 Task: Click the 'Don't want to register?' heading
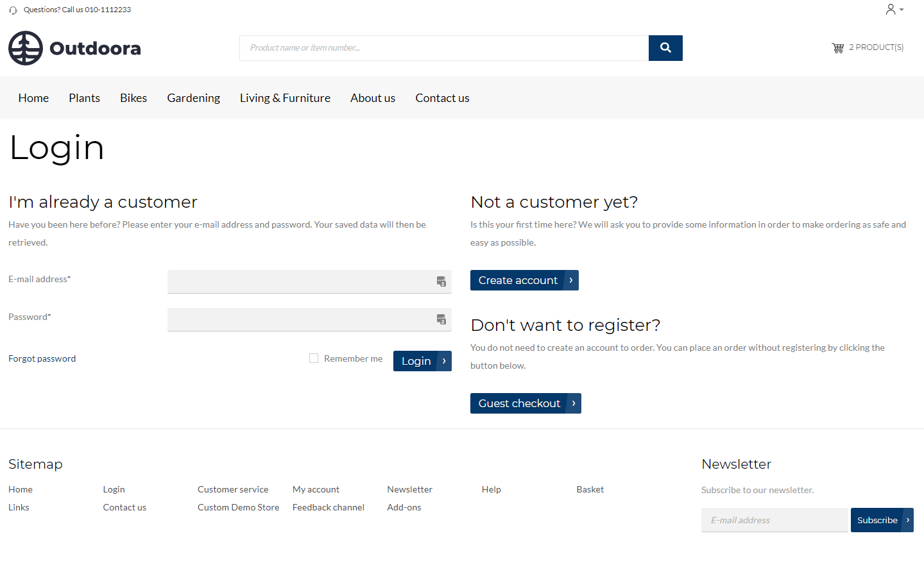pos(565,325)
